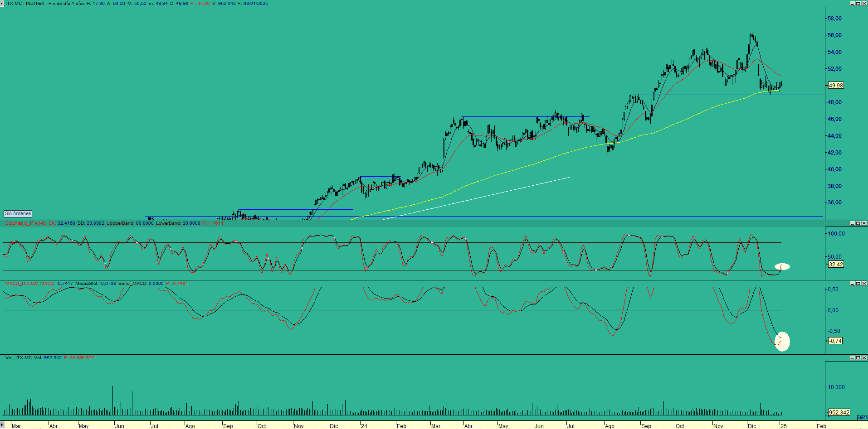Close the main ITX.MC price pane
The width and height of the screenshot is (868, 429).
coord(864,3)
